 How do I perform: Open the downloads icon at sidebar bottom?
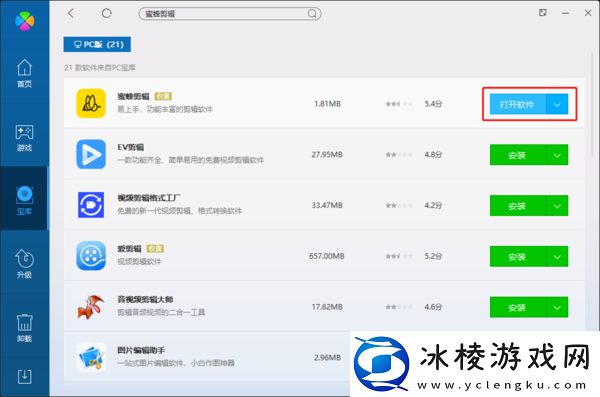(x=24, y=377)
